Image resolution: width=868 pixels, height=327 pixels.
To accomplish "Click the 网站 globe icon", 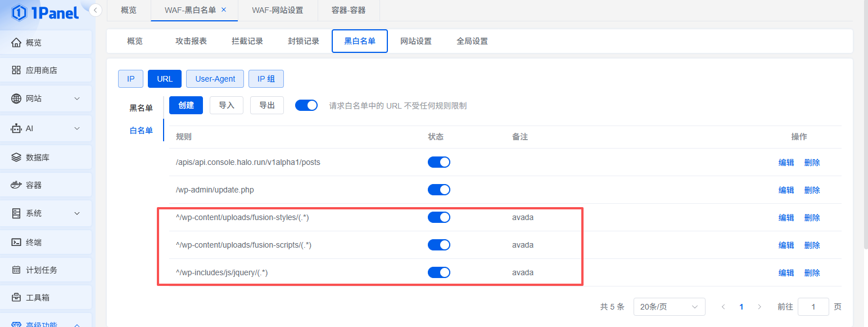I will 16,98.
